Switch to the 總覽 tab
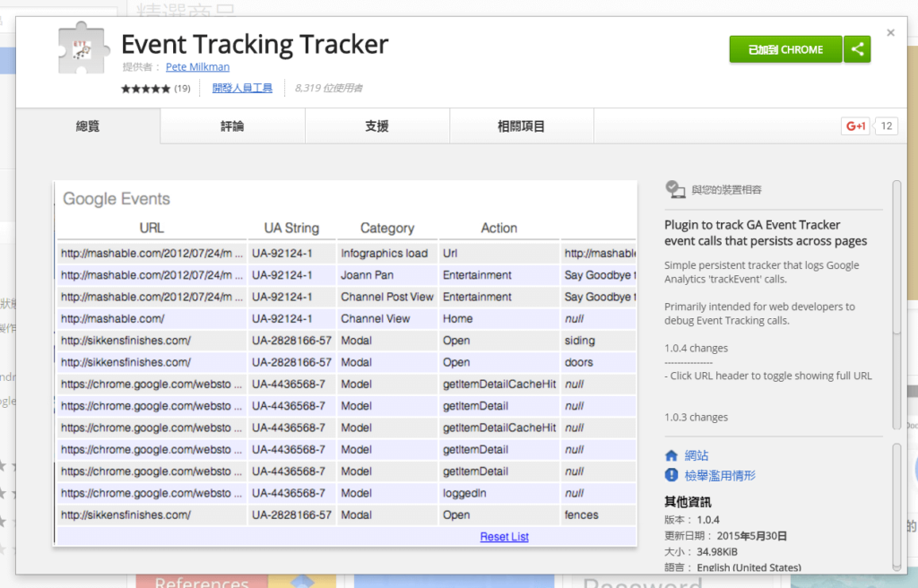Viewport: 918px width, 588px height. click(88, 125)
